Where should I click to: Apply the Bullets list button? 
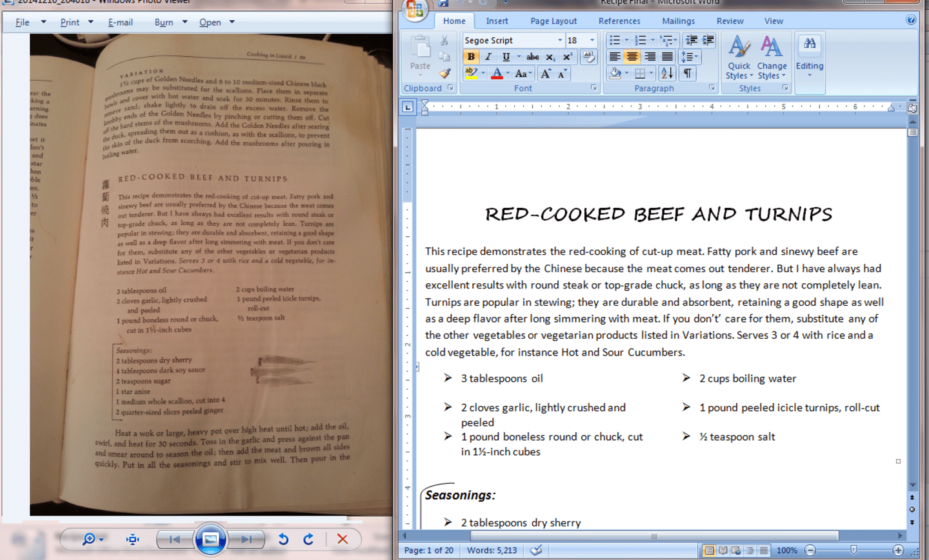click(x=615, y=40)
